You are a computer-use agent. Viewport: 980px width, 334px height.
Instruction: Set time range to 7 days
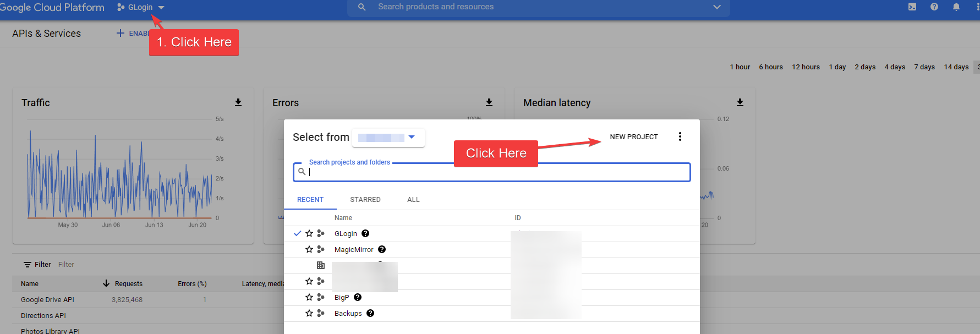[924, 67]
